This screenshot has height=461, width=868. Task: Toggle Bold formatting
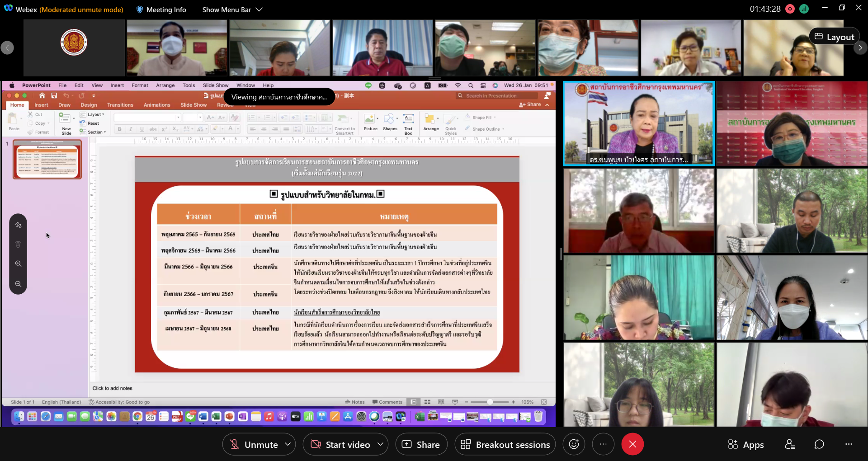click(x=119, y=129)
